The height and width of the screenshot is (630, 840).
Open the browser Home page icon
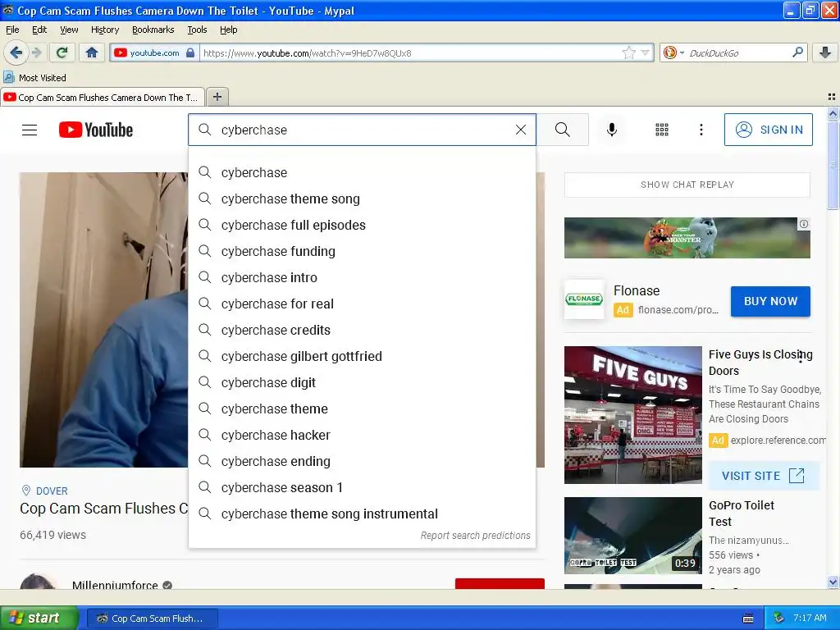pos(92,52)
